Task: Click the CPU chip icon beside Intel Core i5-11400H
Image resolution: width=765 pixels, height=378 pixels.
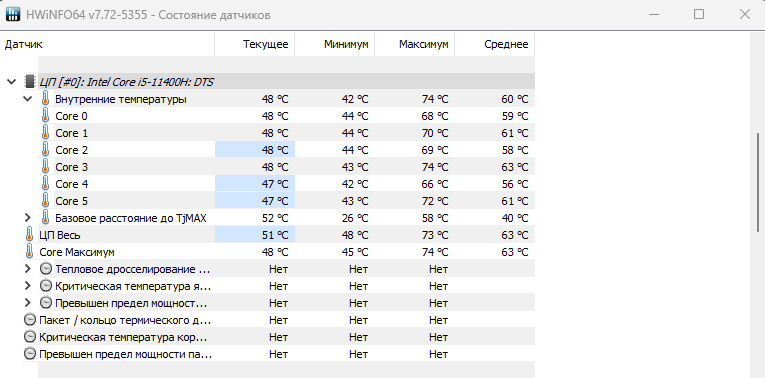Action: coord(30,82)
